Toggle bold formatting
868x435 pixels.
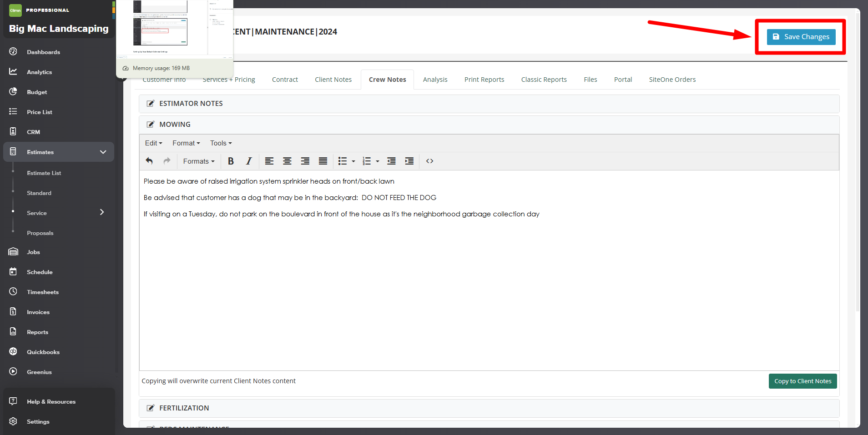[231, 161]
